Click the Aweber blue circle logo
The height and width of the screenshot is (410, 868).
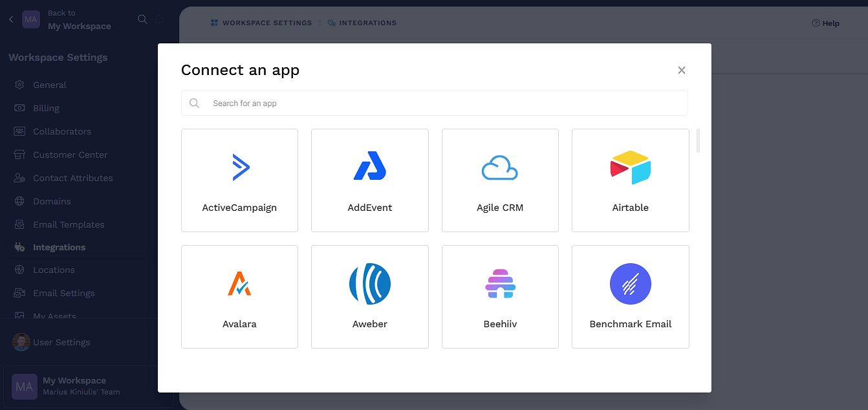point(370,284)
